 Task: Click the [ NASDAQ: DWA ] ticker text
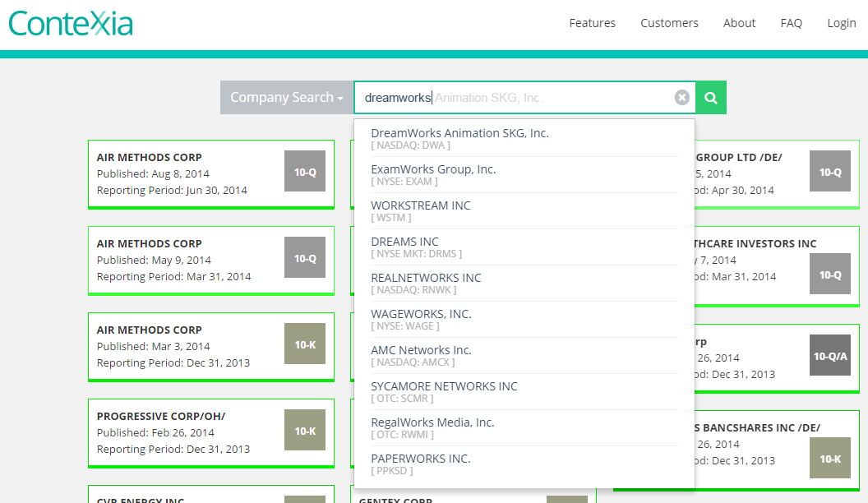411,145
